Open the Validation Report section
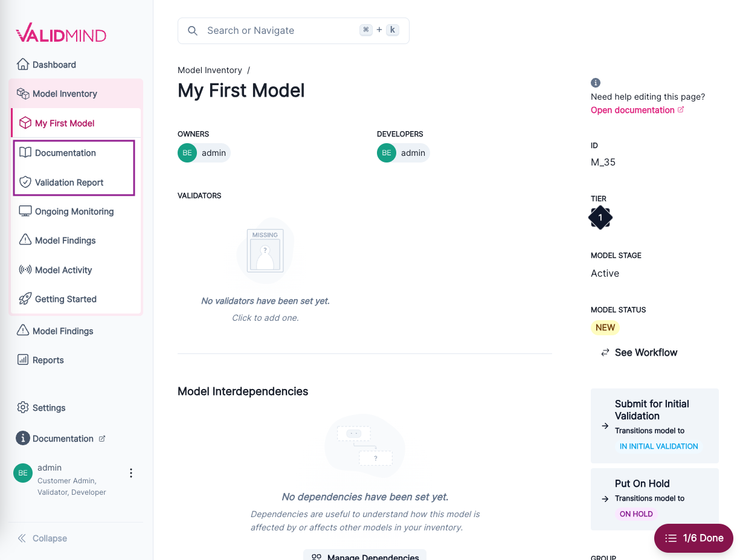 pyautogui.click(x=69, y=182)
